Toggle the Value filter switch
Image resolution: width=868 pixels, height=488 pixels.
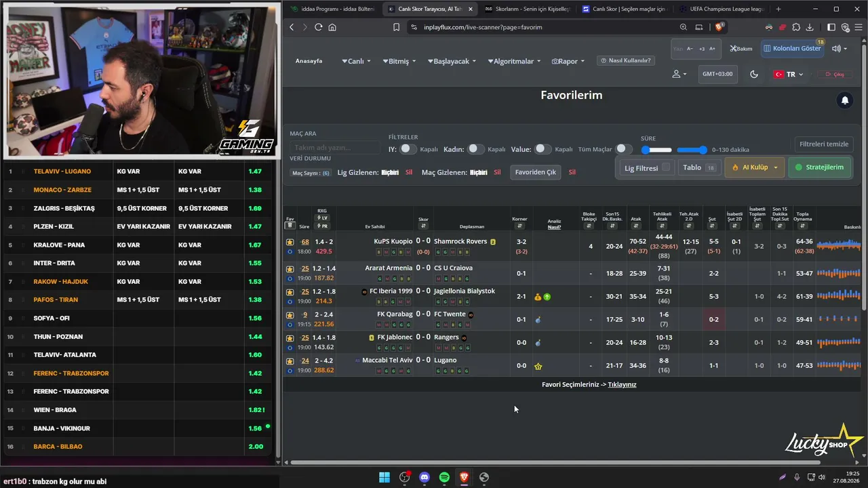click(x=542, y=149)
